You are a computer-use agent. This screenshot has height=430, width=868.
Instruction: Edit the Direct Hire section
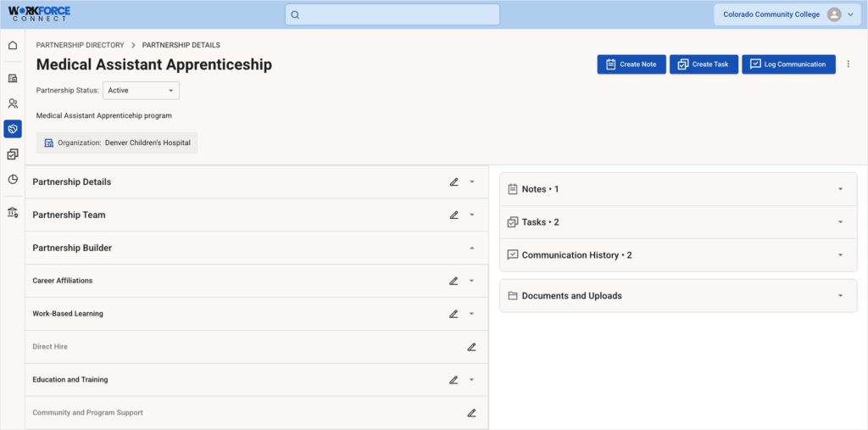point(471,347)
